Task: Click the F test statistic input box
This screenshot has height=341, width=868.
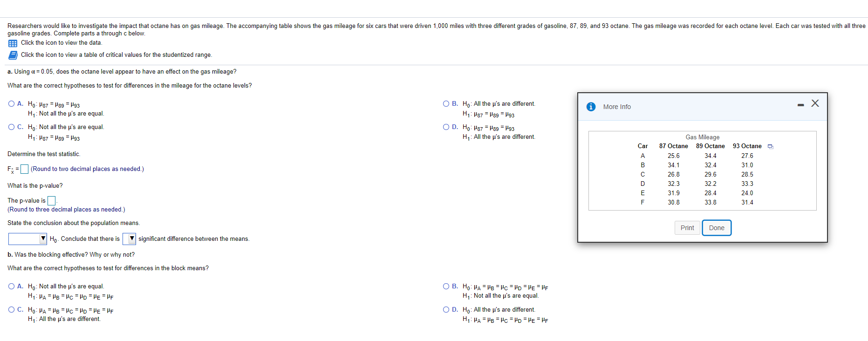Action: (25, 169)
